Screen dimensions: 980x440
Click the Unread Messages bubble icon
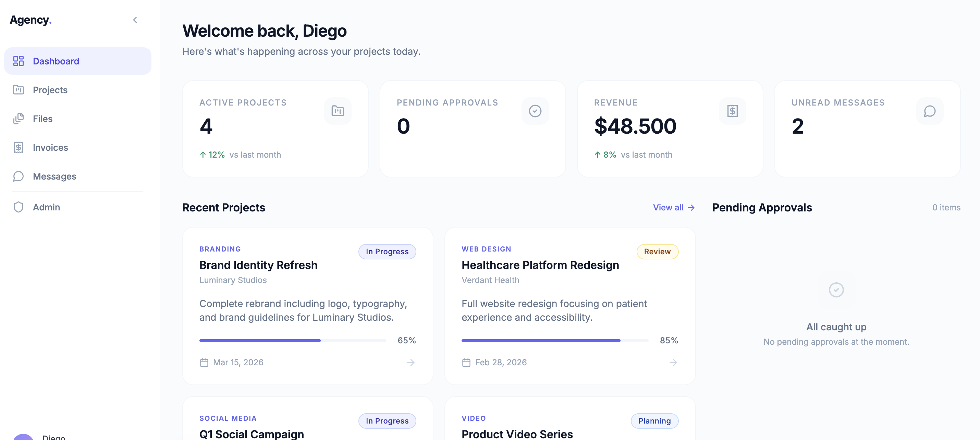coord(929,111)
